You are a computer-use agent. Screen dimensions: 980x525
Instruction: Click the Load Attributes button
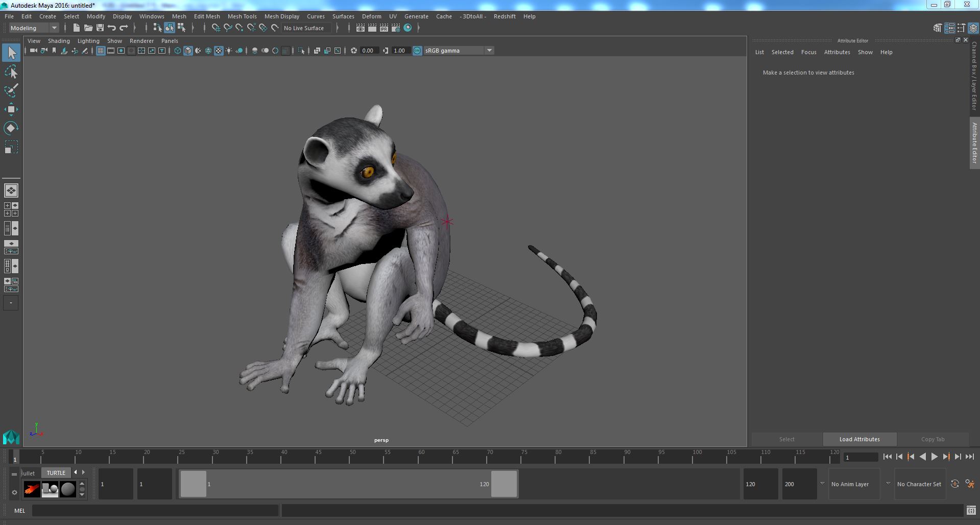[859, 439]
